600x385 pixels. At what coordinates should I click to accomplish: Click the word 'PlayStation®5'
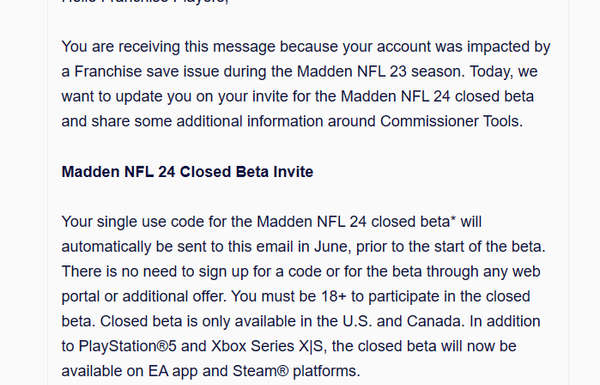(127, 346)
